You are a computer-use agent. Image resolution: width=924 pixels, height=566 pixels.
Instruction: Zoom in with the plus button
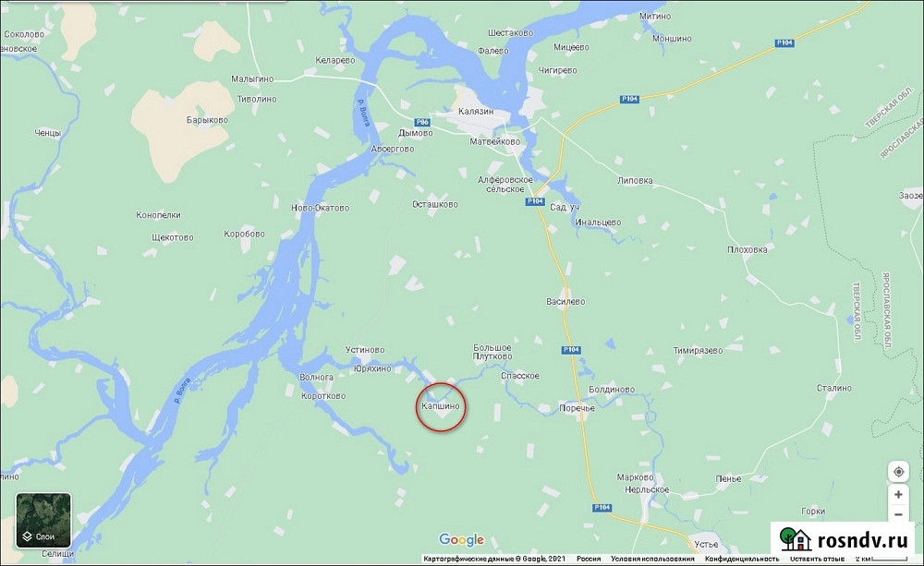click(x=899, y=494)
